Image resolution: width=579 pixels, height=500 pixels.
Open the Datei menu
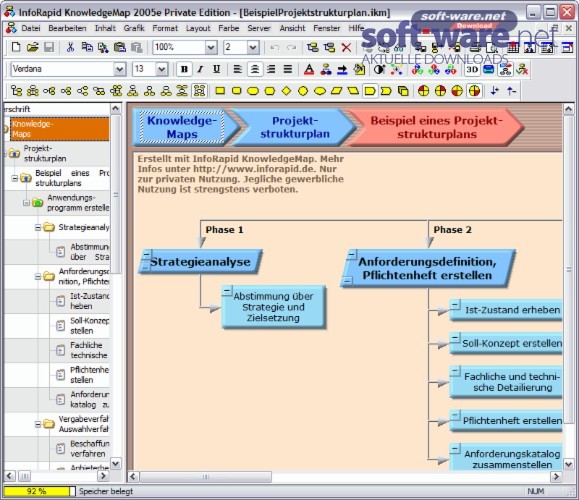[31, 28]
